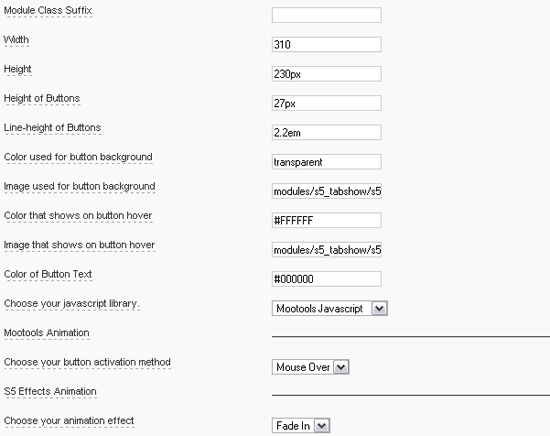550x436 pixels.
Task: Open the javascript library dropdown arrow
Action: click(x=380, y=309)
